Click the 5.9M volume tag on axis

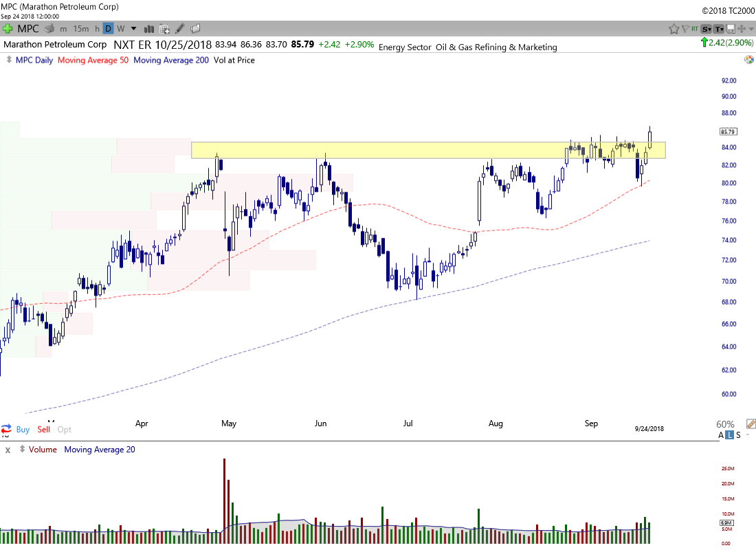click(x=727, y=523)
